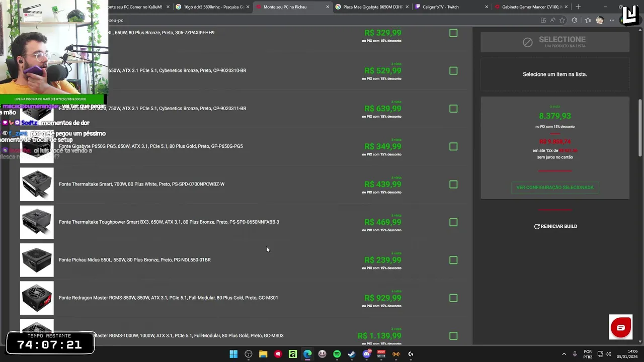Open browser read aloud icon
The height and width of the screenshot is (362, 644).
(552, 20)
